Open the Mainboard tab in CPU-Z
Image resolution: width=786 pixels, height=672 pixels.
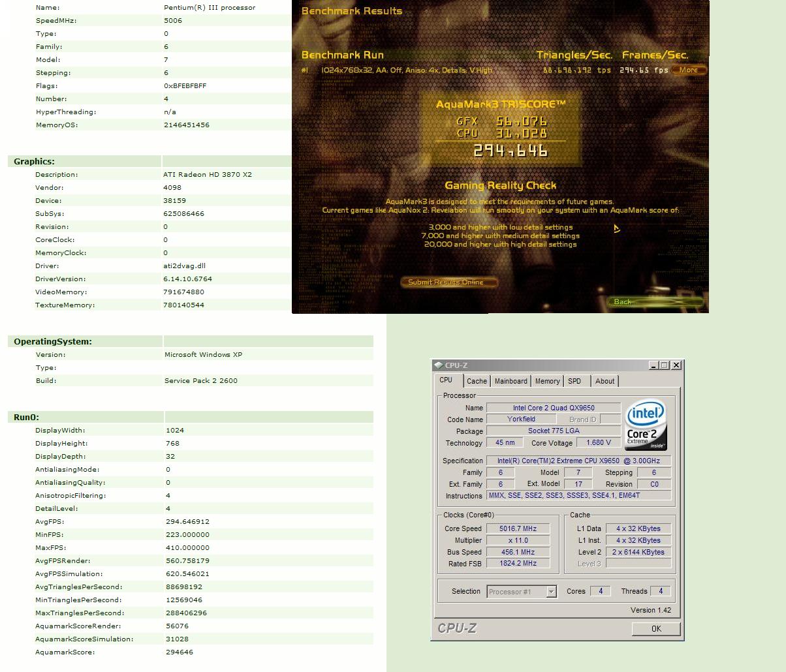tap(511, 381)
